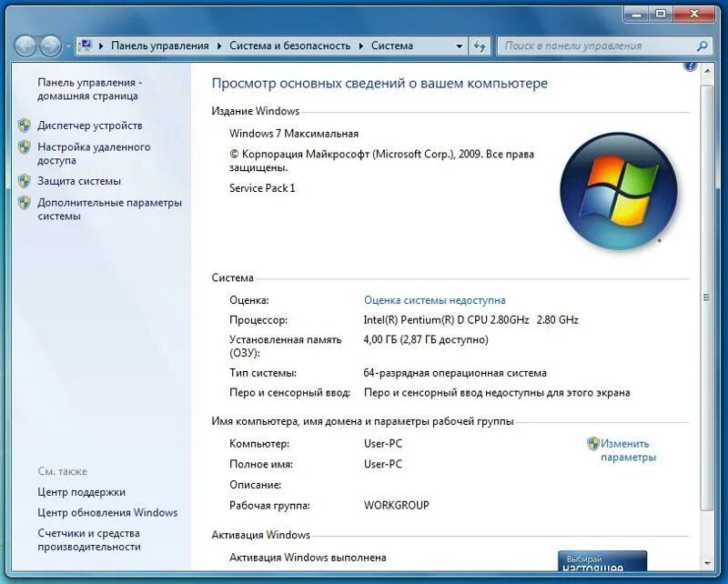The image size is (728, 584).
Task: Click Перо и сенсорный ввод недоступны text
Action: [x=497, y=393]
